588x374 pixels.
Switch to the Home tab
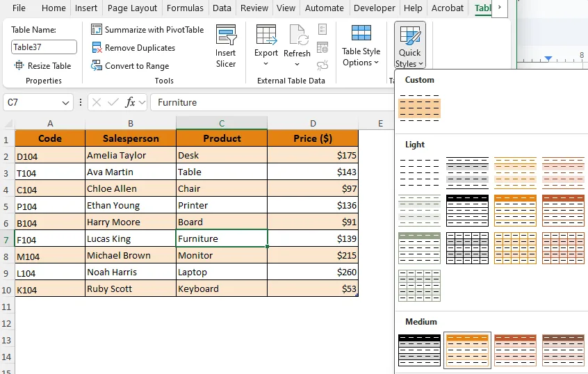[x=54, y=8]
